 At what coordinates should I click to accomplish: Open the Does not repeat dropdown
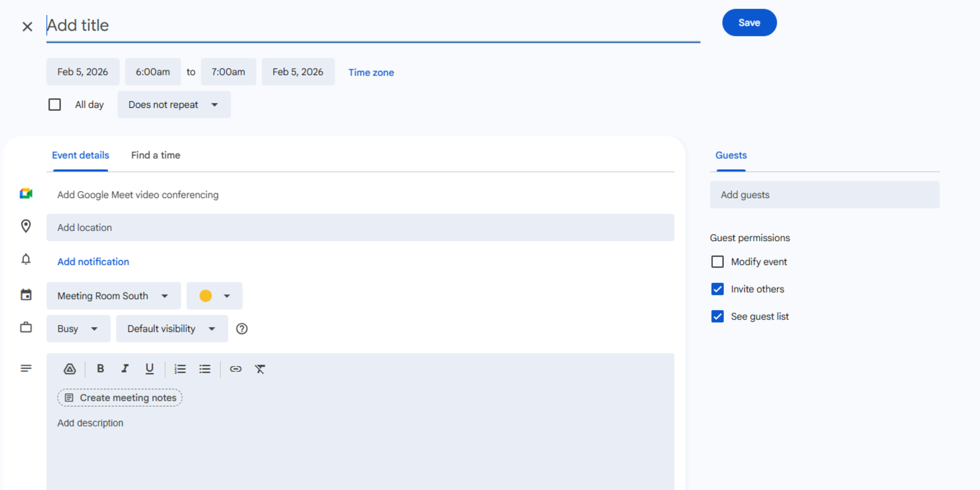tap(174, 104)
